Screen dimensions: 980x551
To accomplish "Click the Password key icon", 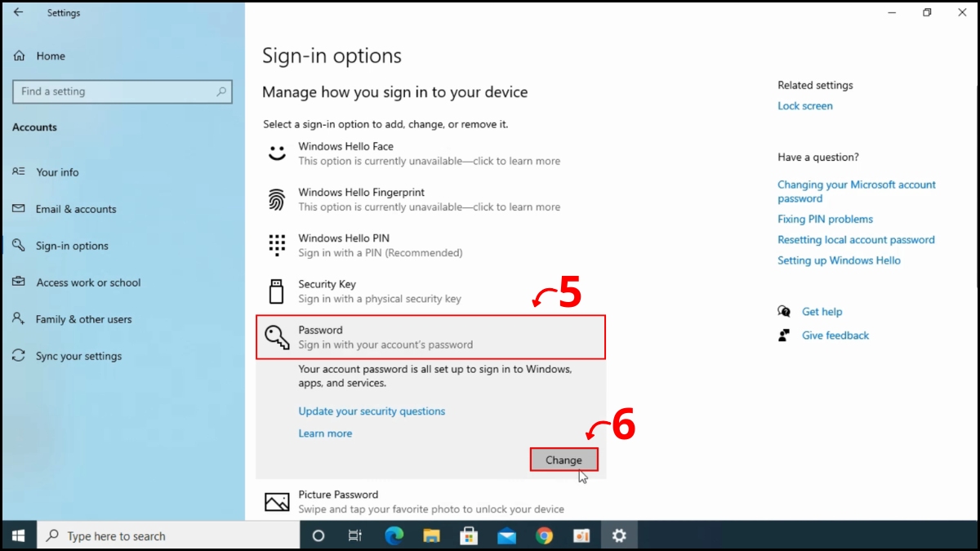I will tap(277, 335).
